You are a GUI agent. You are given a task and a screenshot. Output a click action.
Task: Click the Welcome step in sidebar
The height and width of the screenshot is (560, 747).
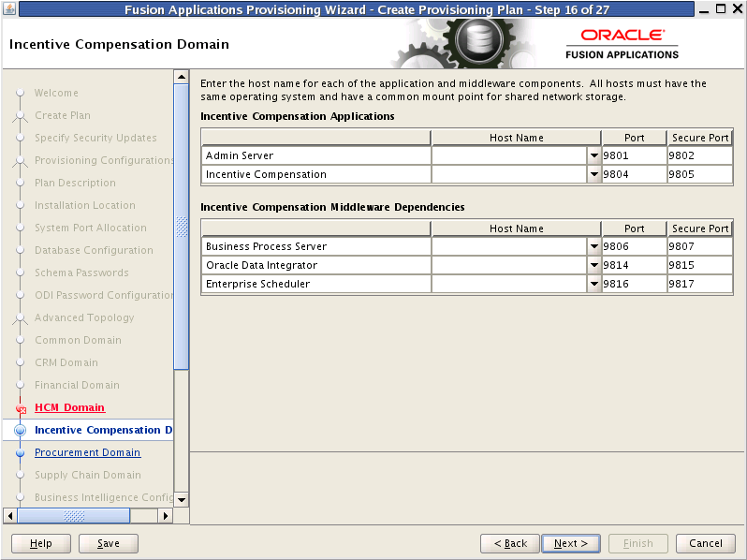tap(56, 93)
